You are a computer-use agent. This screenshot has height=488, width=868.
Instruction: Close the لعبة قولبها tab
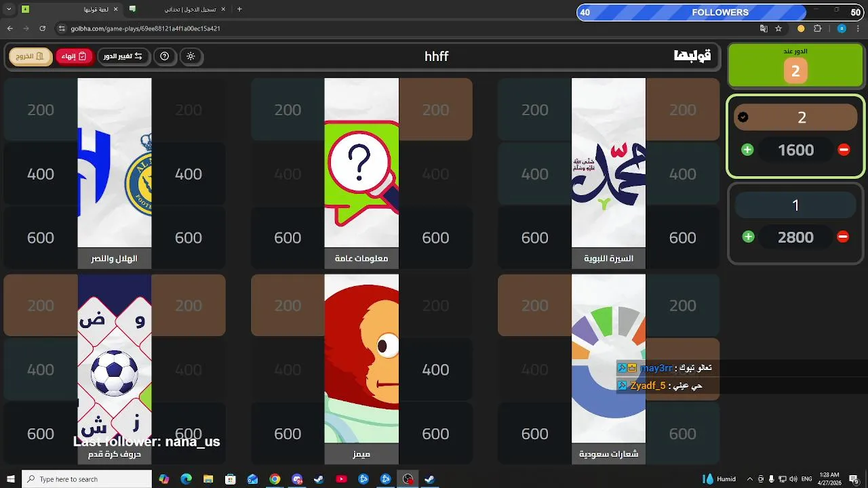(x=115, y=9)
